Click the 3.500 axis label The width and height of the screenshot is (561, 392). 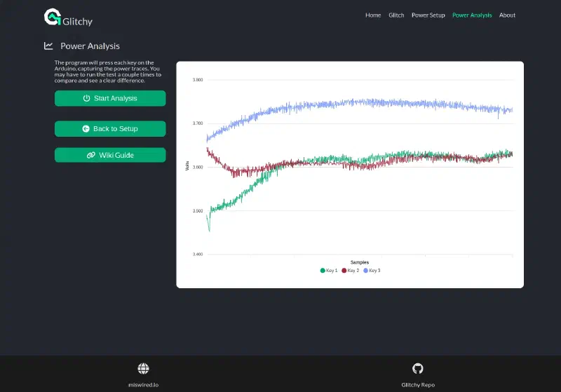pyautogui.click(x=198, y=210)
